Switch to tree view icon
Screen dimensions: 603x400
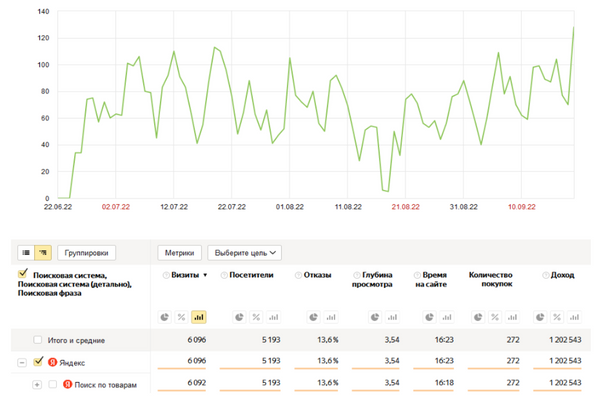pos(43,253)
